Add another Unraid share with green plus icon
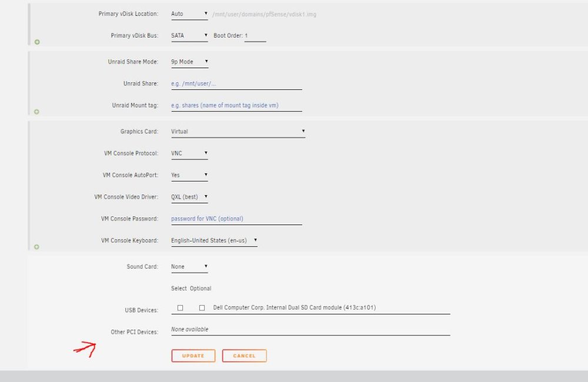 [36, 112]
